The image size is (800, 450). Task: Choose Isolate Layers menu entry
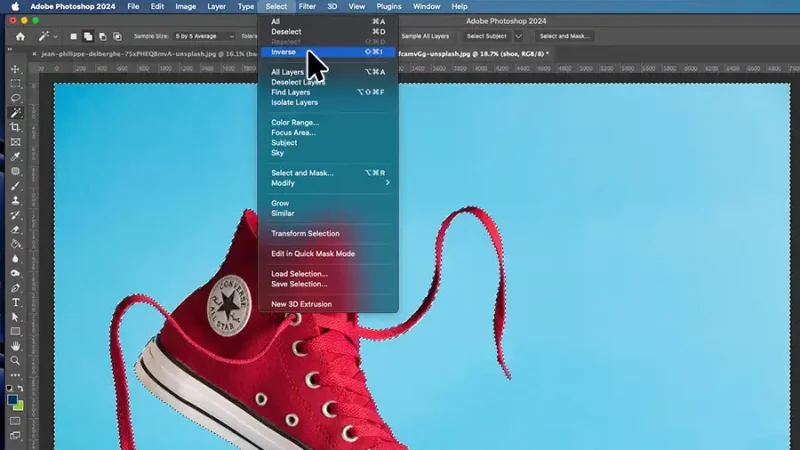click(x=329, y=102)
